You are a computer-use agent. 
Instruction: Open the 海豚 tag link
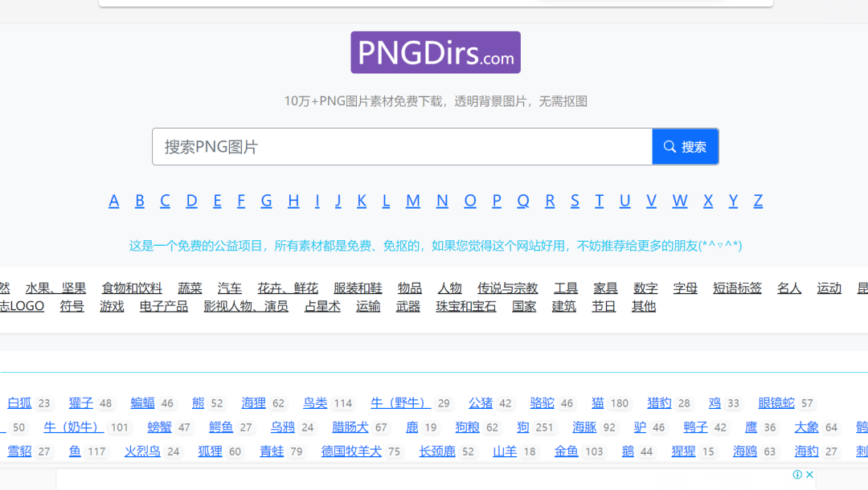coord(584,427)
